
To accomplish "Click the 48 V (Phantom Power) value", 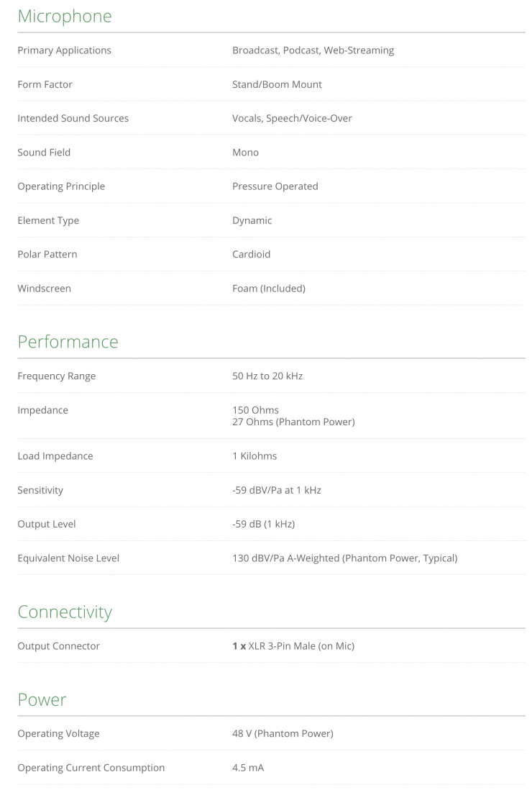I will [x=283, y=734].
